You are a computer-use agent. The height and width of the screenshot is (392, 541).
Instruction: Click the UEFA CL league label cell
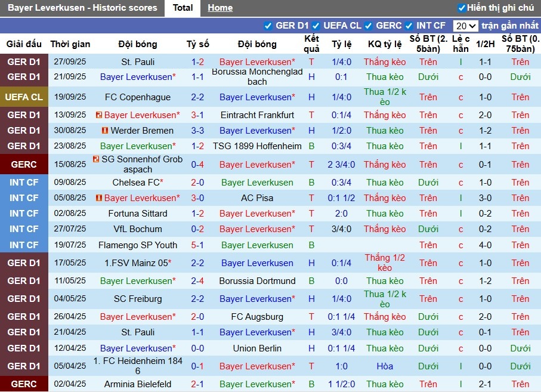pos(24,97)
